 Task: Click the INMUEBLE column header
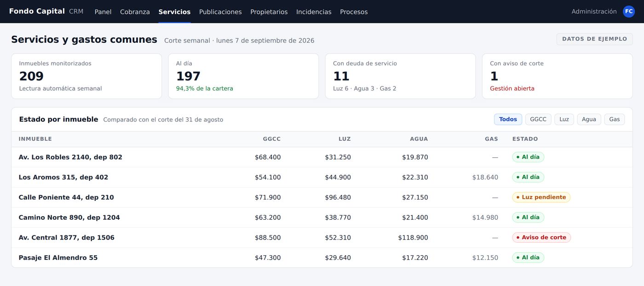[x=35, y=139]
